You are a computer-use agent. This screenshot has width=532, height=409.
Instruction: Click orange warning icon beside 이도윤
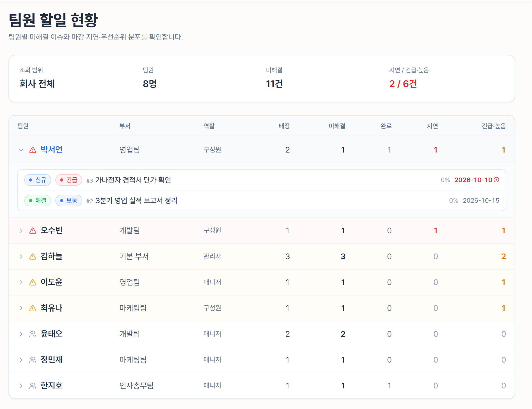tap(33, 282)
